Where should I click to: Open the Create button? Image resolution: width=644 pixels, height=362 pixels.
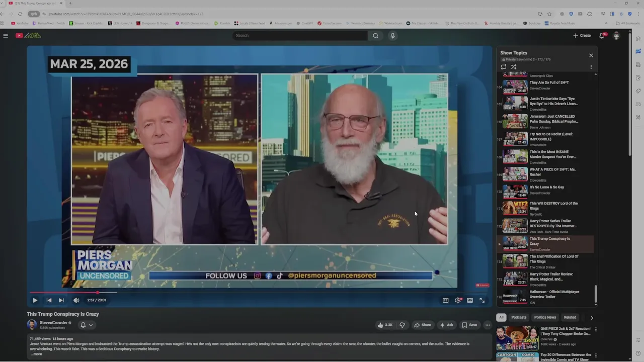pos(582,36)
